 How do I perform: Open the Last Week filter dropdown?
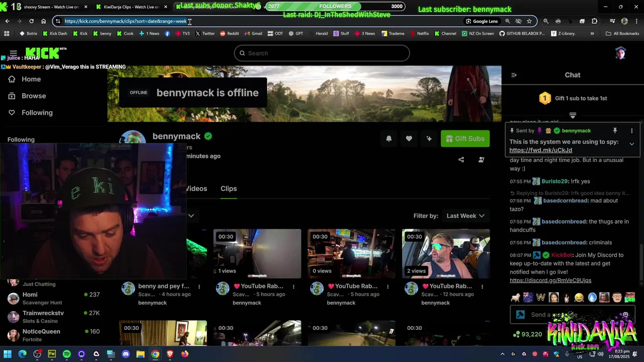click(465, 216)
